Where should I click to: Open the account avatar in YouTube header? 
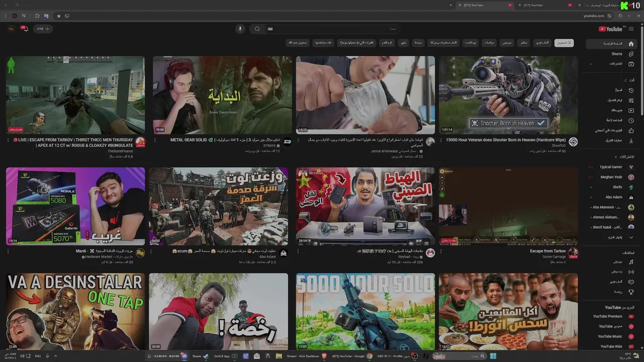[11, 29]
